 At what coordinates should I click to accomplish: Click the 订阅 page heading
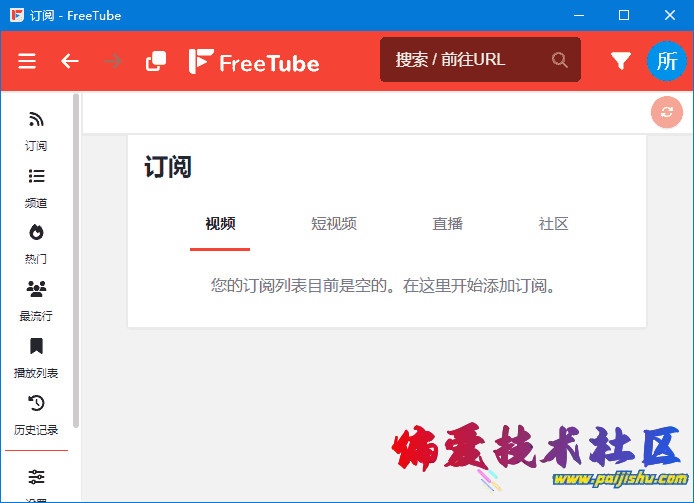click(168, 167)
